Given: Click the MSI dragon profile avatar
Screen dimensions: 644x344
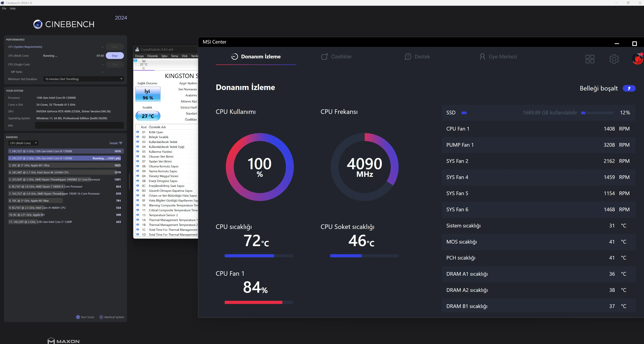Looking at the screenshot, I should tap(637, 59).
